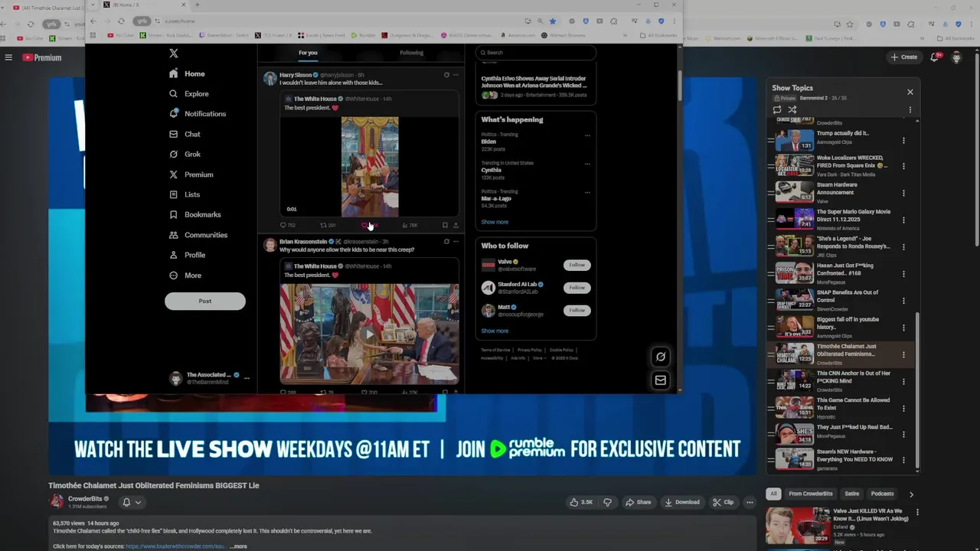This screenshot has width=980, height=551.
Task: Open options for Super Mario Galaxy Movie video
Action: 903,220
